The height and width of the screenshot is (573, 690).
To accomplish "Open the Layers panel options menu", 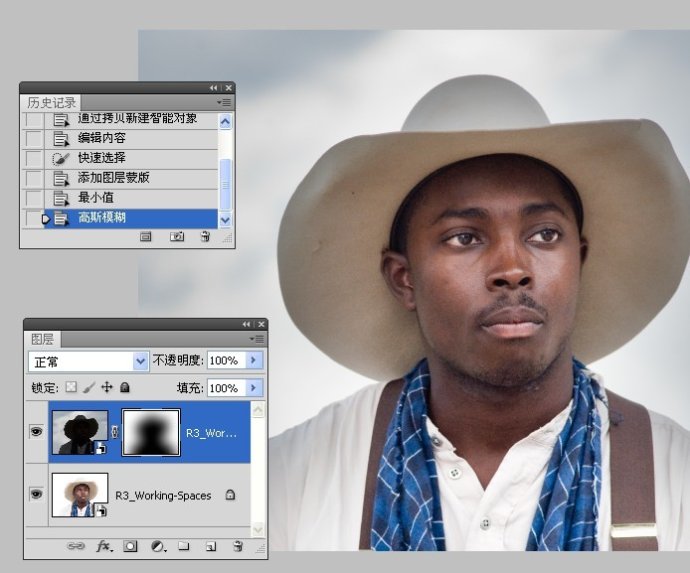I will pyautogui.click(x=257, y=339).
